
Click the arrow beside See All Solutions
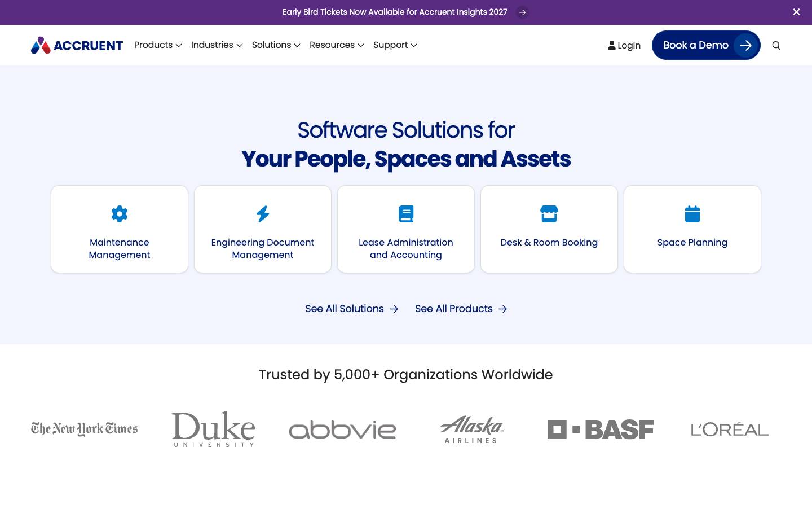(394, 309)
